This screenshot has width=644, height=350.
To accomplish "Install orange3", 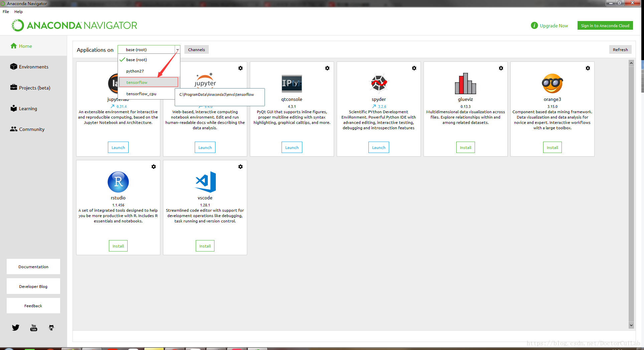I will pyautogui.click(x=552, y=147).
